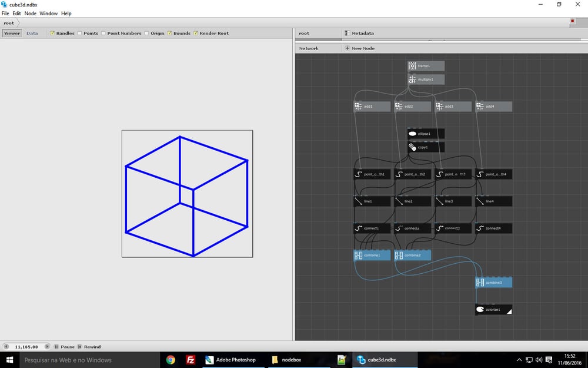
Task: Select the connect2 node
Action: click(x=413, y=228)
